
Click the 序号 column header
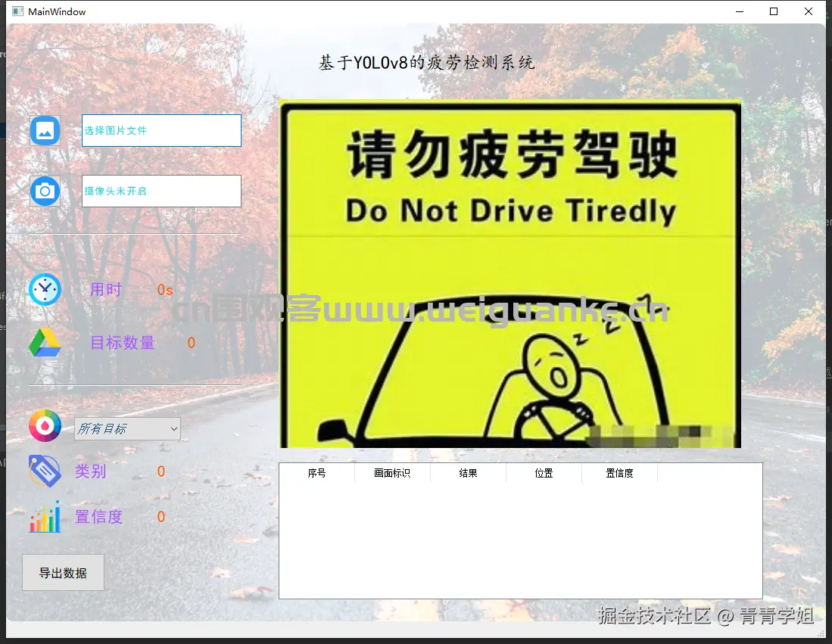click(317, 472)
